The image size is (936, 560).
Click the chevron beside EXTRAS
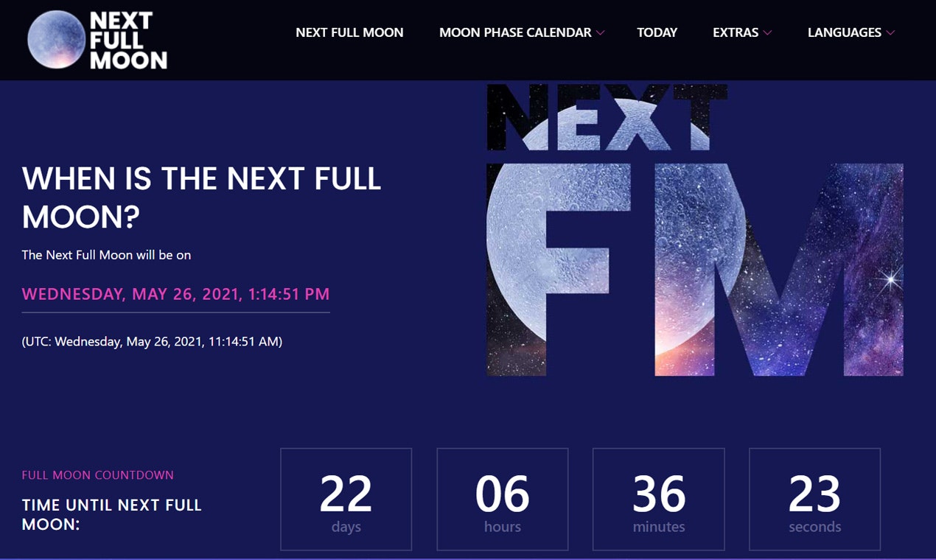tap(768, 32)
